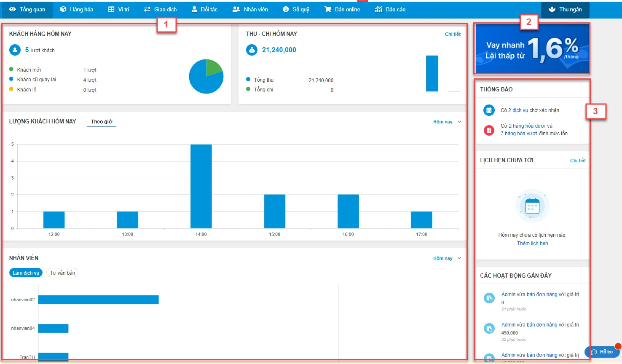Click the blue Khách cũ quay lại legend dot

coord(11,79)
